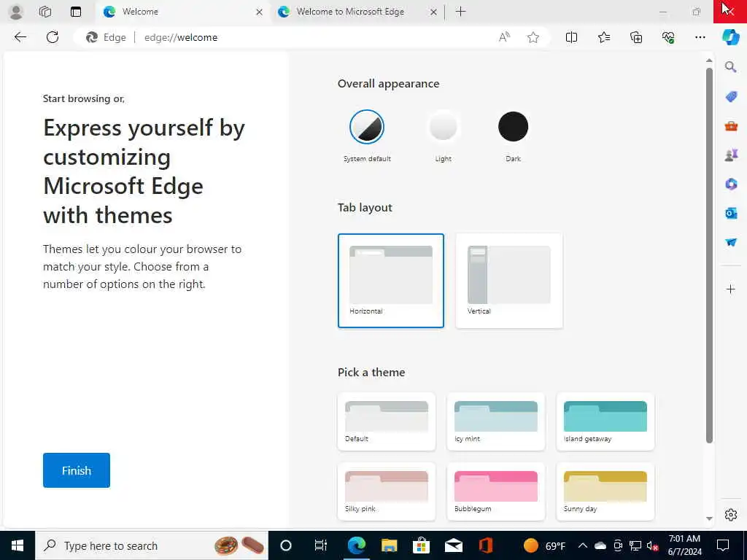
Task: Select Dark appearance
Action: coord(513,127)
